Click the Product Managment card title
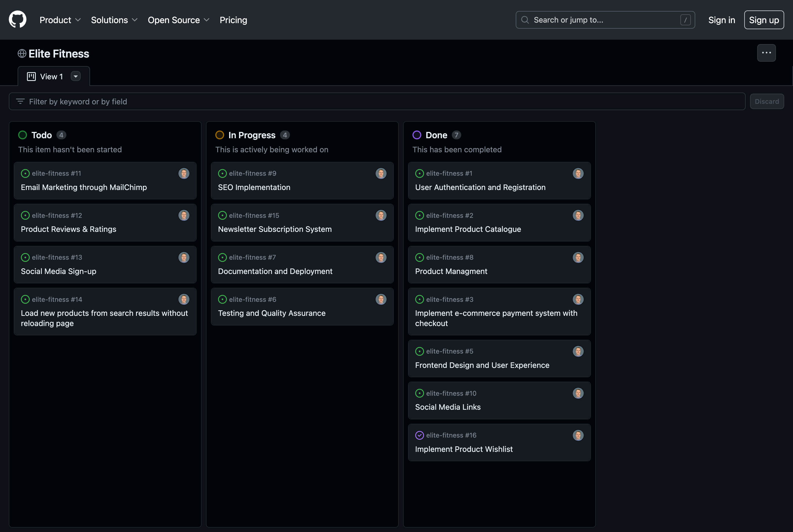793x532 pixels. pos(451,271)
